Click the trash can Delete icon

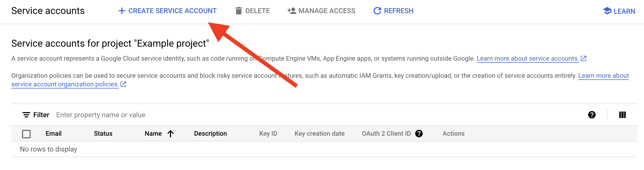(x=238, y=11)
